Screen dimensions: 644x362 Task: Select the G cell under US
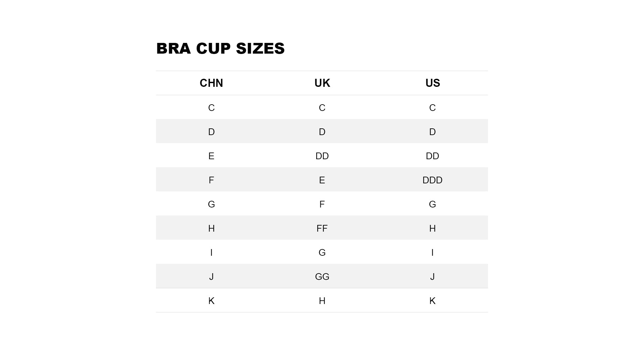tap(432, 204)
